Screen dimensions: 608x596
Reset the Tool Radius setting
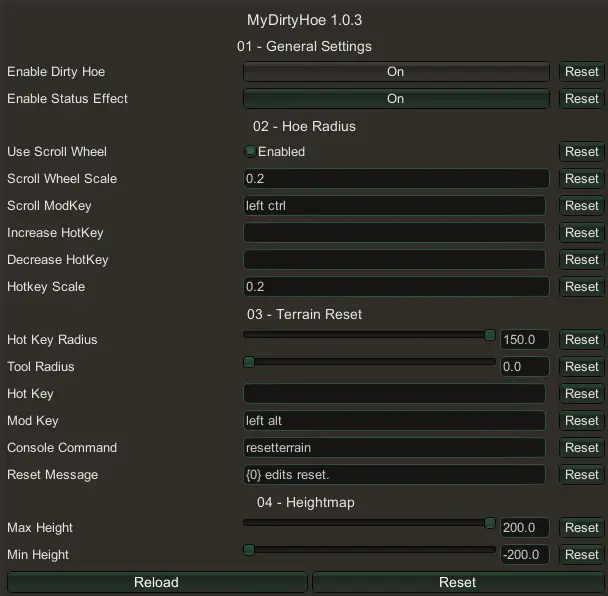(581, 366)
